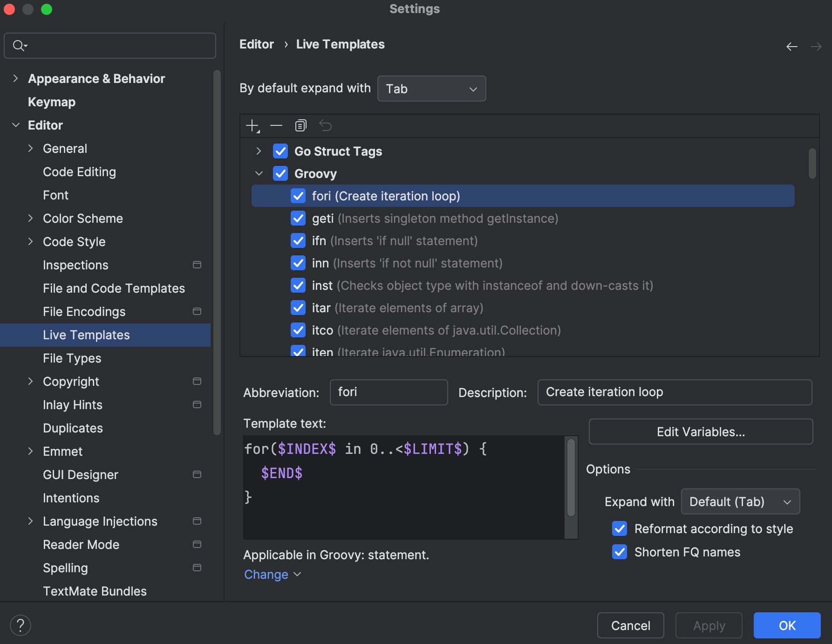Viewport: 832px width, 644px height.
Task: Click the back navigation arrow
Action: (792, 46)
